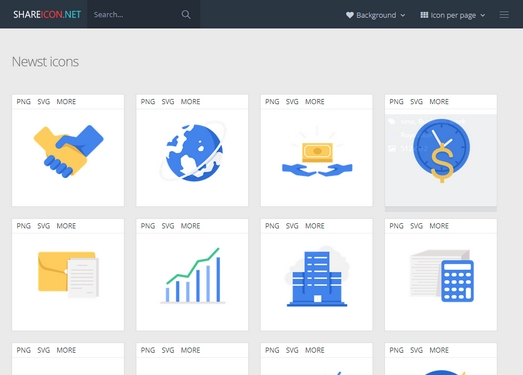This screenshot has width=523, height=375.
Task: Download money hands icon as SVG
Action: click(x=292, y=101)
